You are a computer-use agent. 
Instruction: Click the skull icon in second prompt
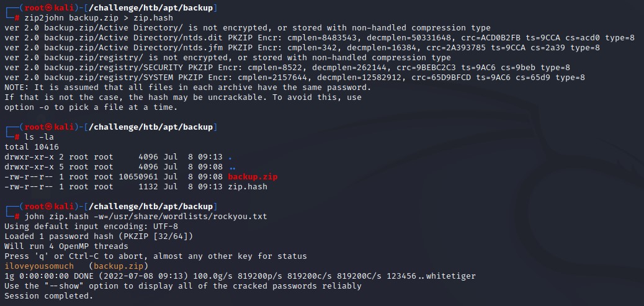pos(49,127)
